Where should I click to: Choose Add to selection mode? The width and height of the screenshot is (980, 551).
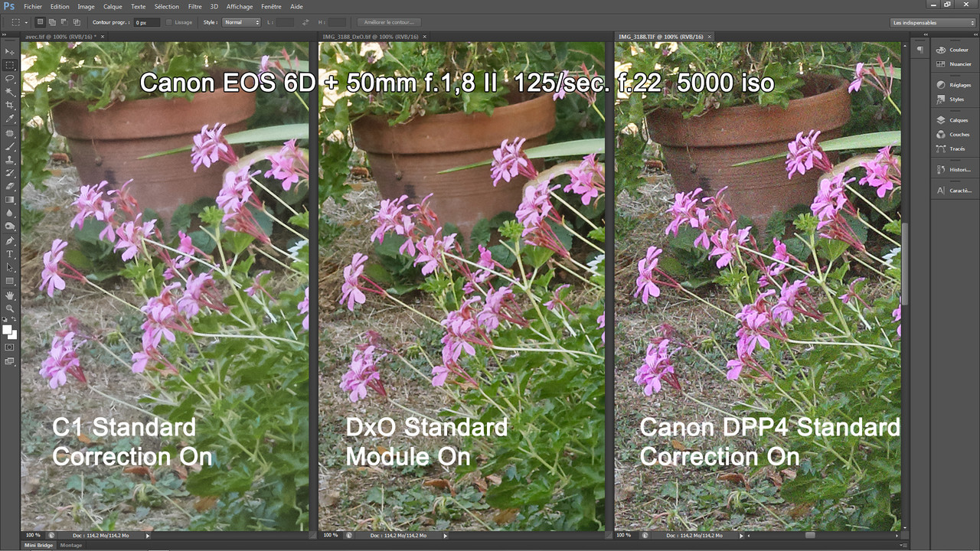[52, 22]
